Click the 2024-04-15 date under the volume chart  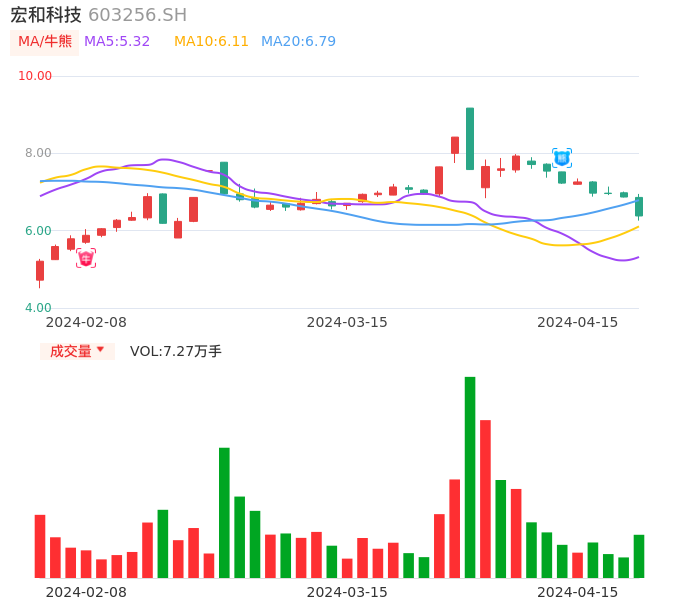click(x=578, y=592)
